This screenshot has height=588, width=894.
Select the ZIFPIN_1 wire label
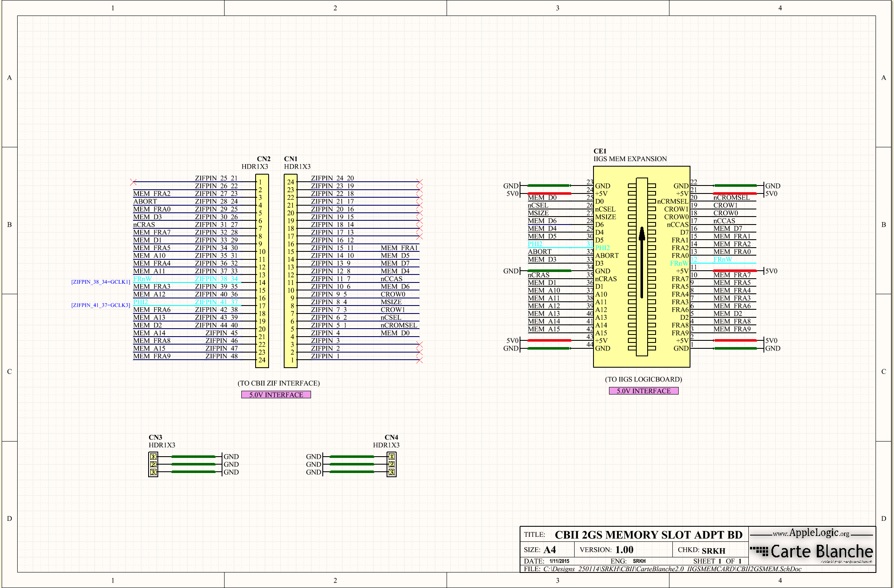click(325, 356)
